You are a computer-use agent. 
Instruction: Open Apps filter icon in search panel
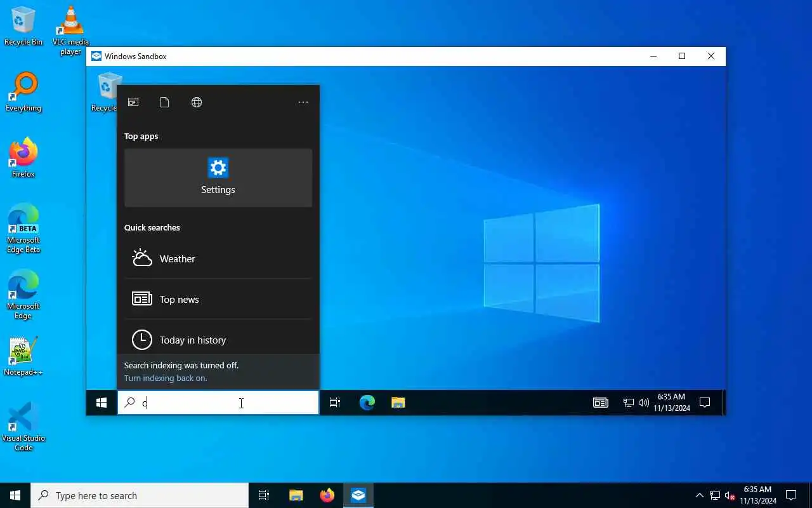[133, 102]
